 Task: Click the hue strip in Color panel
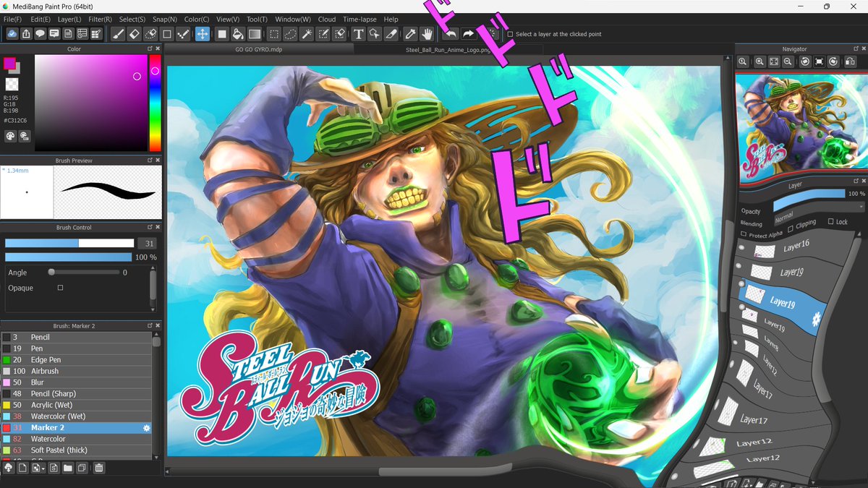coord(156,103)
